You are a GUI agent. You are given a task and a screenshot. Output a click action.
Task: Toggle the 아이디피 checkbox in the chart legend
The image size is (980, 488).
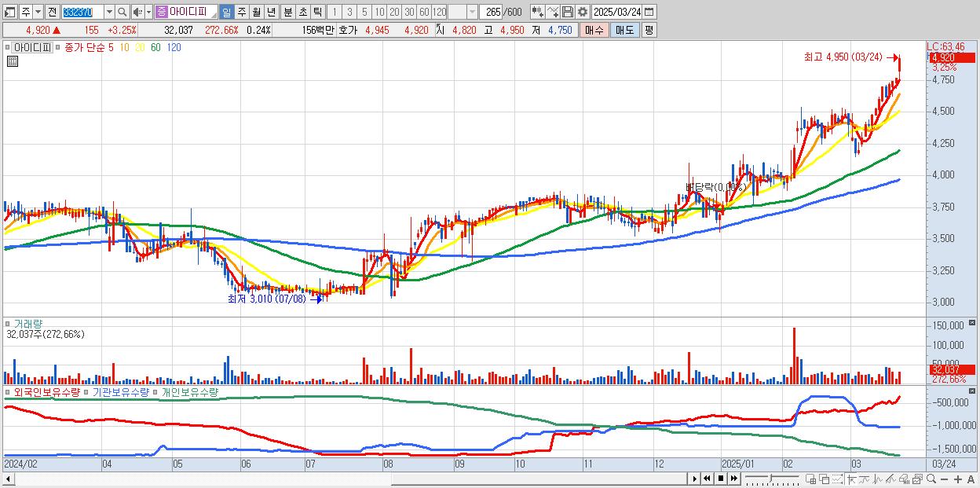(7, 47)
